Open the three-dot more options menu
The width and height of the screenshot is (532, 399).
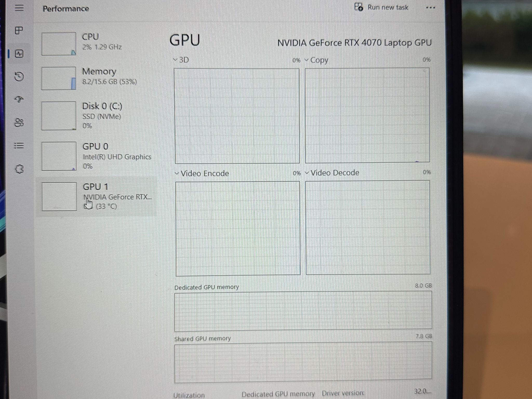[x=430, y=8]
